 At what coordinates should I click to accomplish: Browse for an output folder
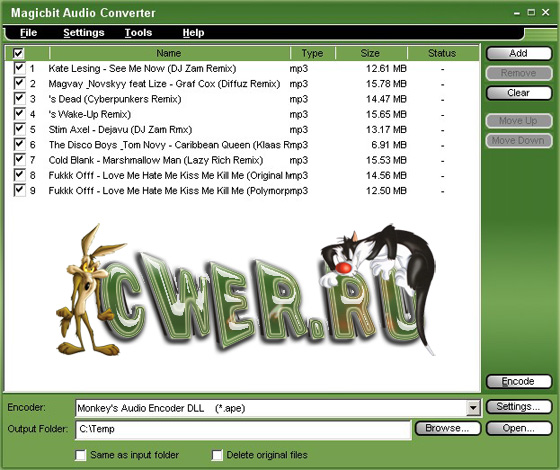(448, 428)
